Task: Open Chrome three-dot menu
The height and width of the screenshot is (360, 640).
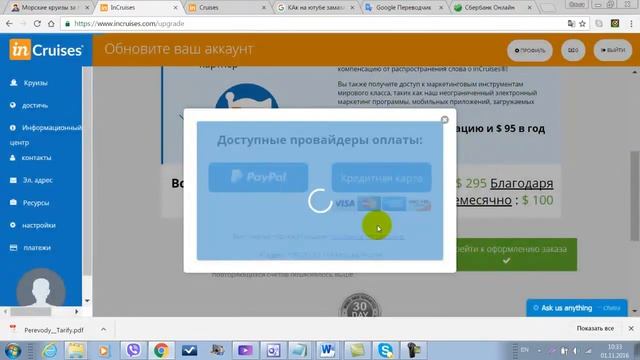Action: 631,24
